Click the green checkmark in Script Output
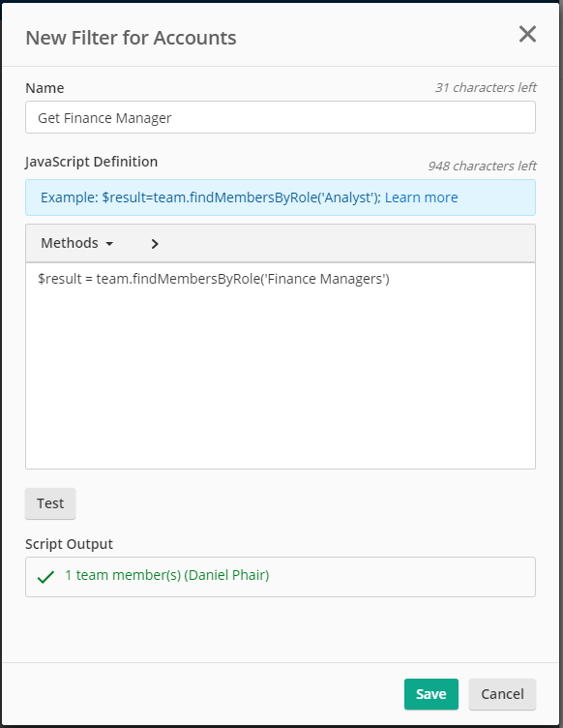The width and height of the screenshot is (563, 728). pyautogui.click(x=45, y=577)
